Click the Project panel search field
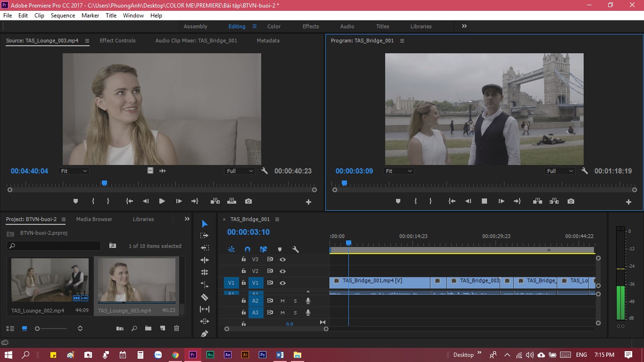644x362 pixels. [54, 246]
